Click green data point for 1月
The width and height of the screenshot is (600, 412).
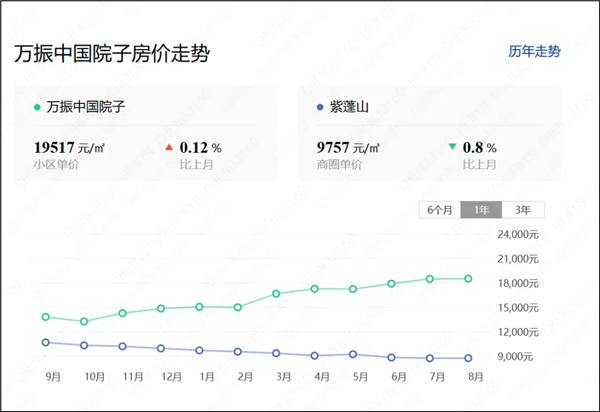(199, 307)
